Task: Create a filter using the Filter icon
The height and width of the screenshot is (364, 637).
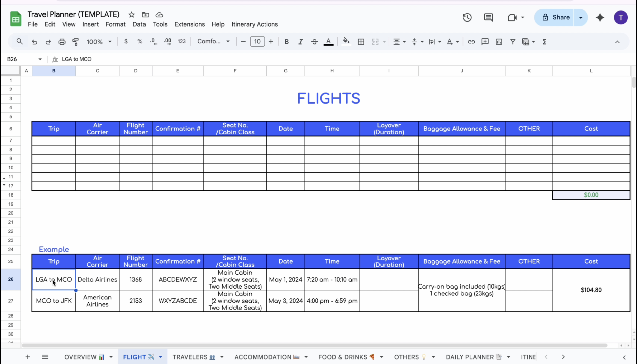Action: point(512,42)
